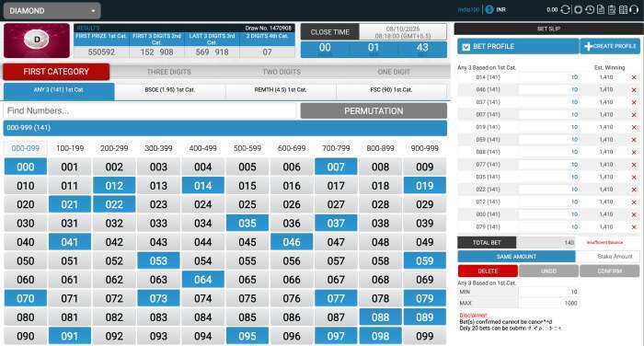Contact support via headset icon
The image size is (644, 346).
coord(634,9)
